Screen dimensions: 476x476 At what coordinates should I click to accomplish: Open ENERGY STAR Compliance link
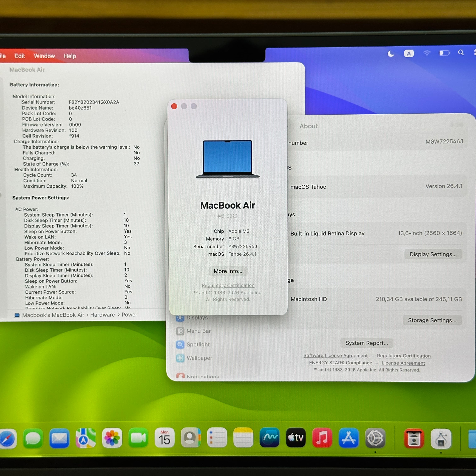[x=340, y=363]
